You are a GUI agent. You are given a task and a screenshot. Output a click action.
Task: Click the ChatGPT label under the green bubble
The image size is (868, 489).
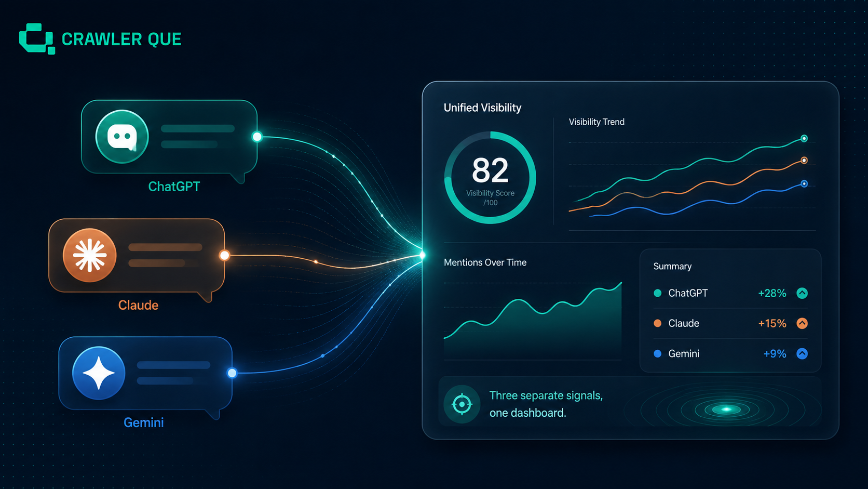click(174, 187)
